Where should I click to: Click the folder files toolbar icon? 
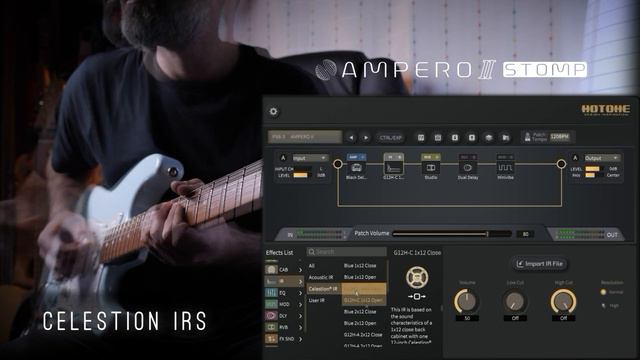pos(505,138)
